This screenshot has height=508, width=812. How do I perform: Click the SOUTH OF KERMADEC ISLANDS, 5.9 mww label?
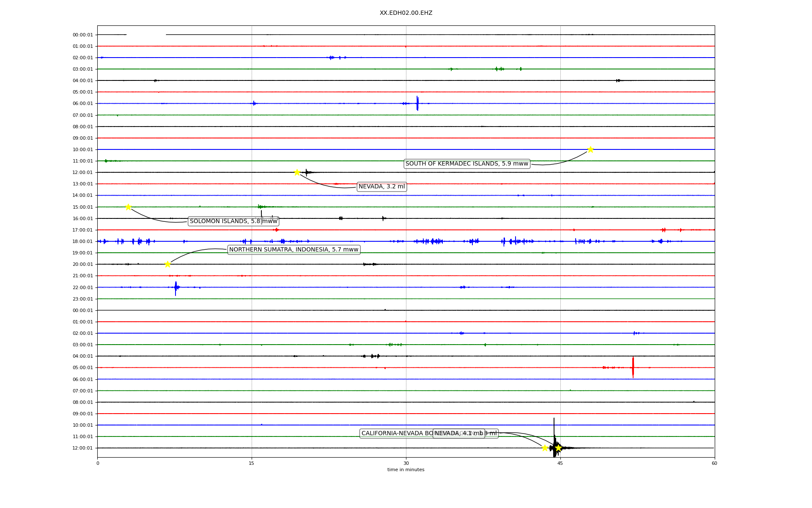pyautogui.click(x=466, y=164)
